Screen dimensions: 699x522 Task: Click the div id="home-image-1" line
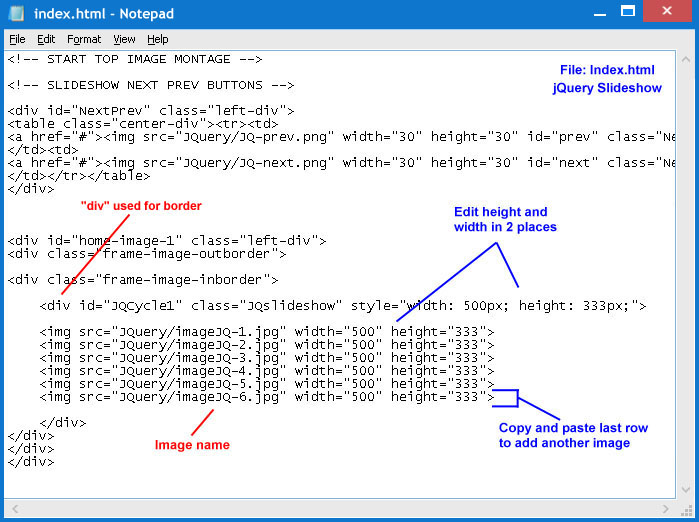[167, 241]
